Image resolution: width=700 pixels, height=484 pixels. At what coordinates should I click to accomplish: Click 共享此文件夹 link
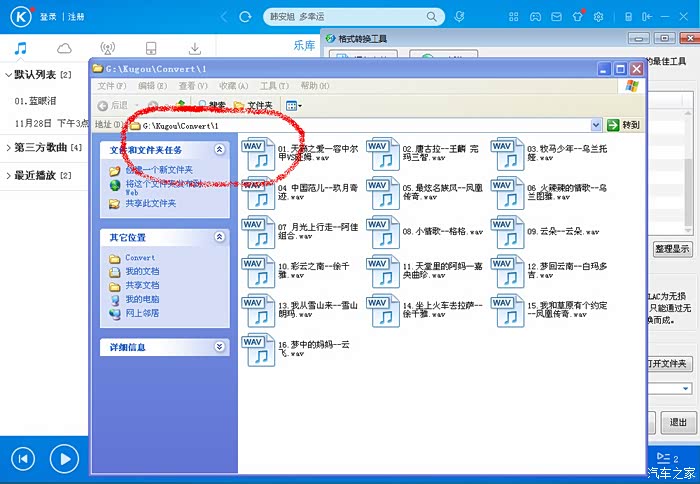(x=150, y=204)
